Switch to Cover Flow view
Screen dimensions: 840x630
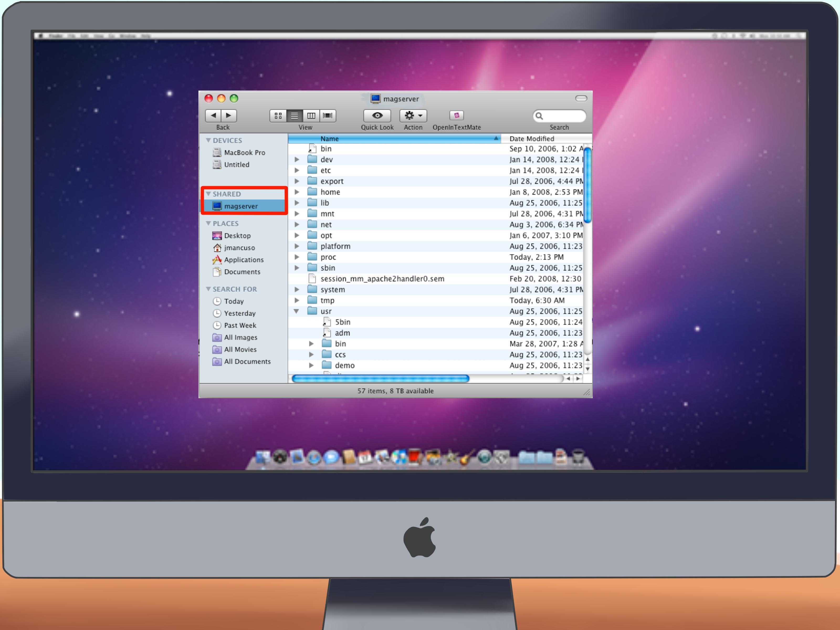click(x=327, y=115)
